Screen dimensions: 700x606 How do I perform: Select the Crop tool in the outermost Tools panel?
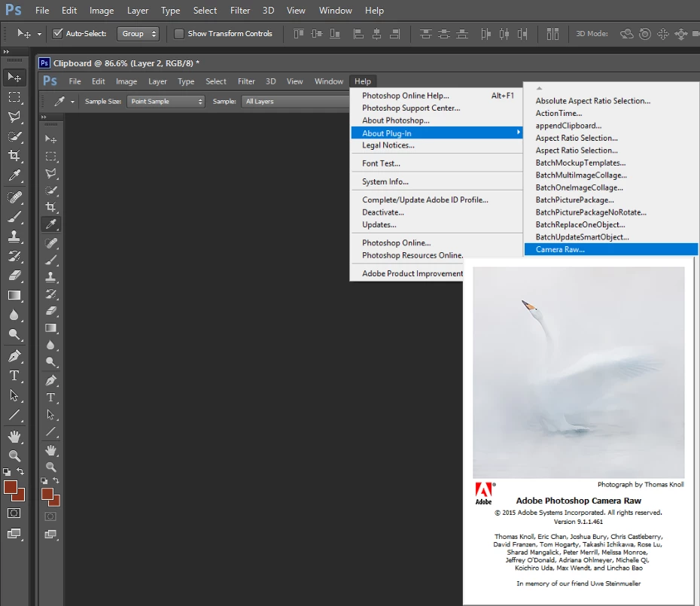[x=14, y=155]
